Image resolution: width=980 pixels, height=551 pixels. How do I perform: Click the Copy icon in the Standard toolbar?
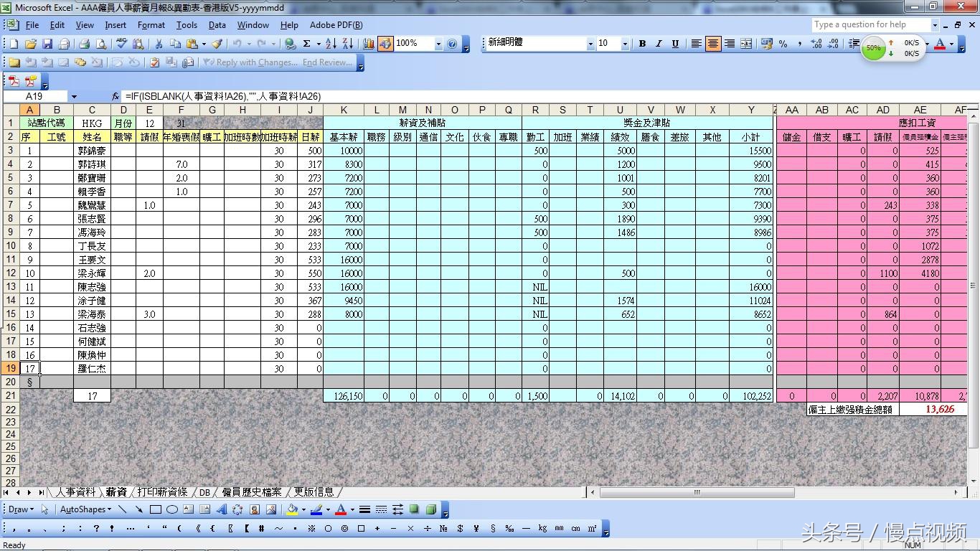click(x=175, y=44)
